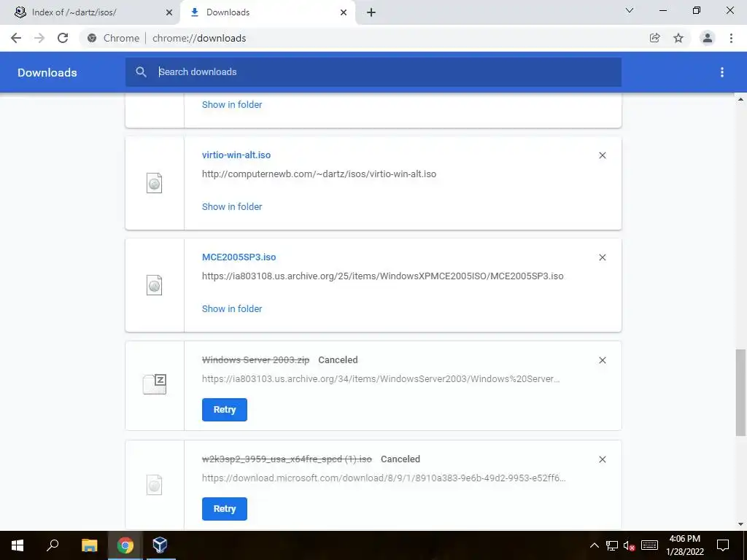747x560 pixels.
Task: Open the notification center
Action: point(723,545)
